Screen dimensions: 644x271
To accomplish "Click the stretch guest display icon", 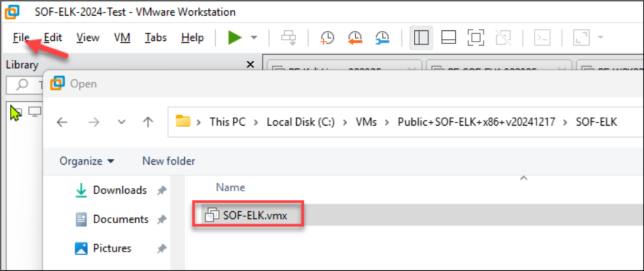I will (x=580, y=38).
